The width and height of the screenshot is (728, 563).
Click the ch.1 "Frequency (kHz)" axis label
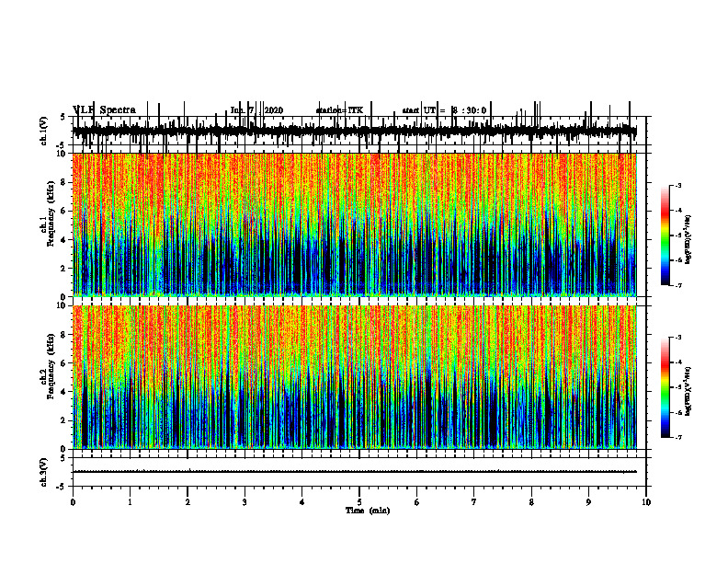point(51,213)
